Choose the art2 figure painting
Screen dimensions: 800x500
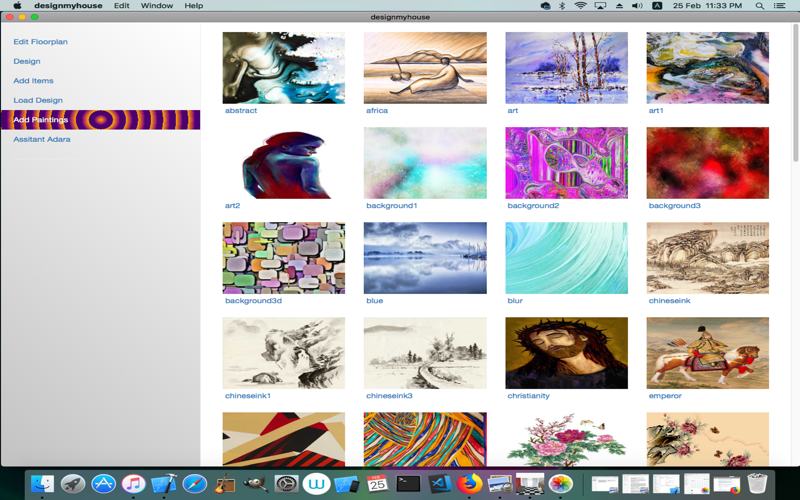(x=284, y=163)
